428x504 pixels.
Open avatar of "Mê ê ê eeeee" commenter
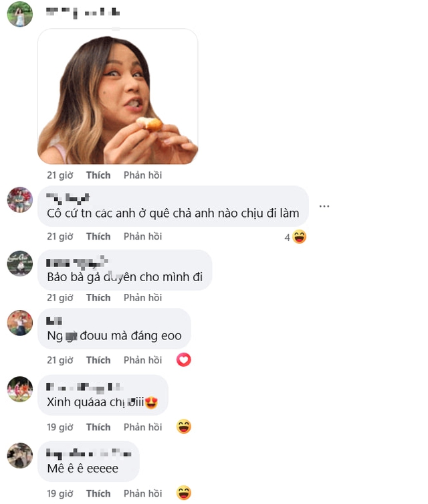tap(20, 456)
